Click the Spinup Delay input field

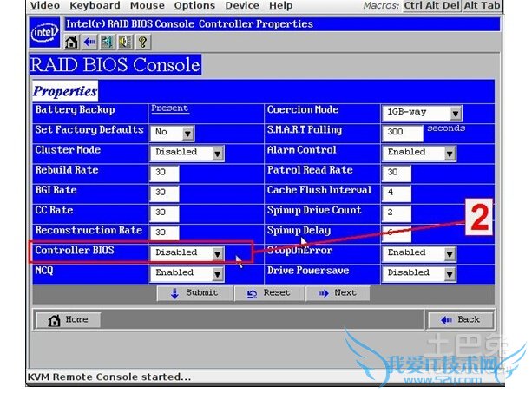[397, 233]
